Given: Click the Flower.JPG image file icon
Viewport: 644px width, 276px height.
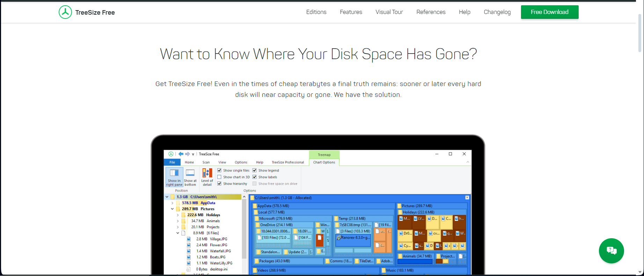Looking at the screenshot, I should 189,245.
